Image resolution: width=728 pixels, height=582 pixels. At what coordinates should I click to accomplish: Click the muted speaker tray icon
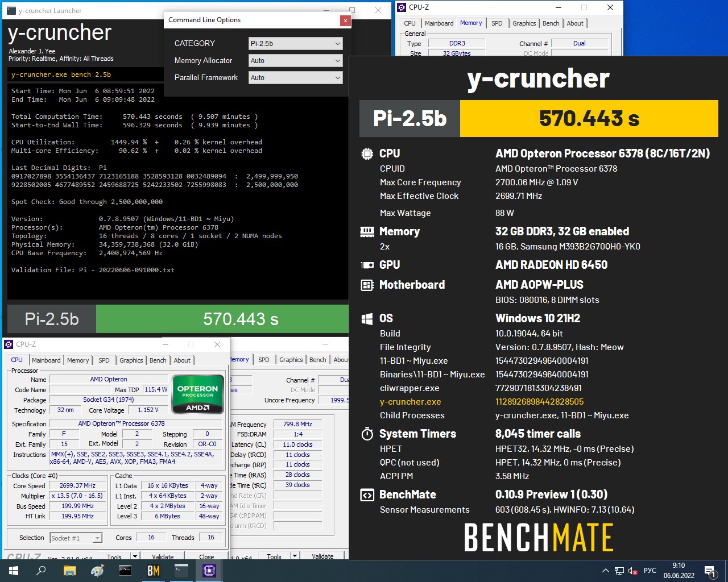[x=633, y=571]
